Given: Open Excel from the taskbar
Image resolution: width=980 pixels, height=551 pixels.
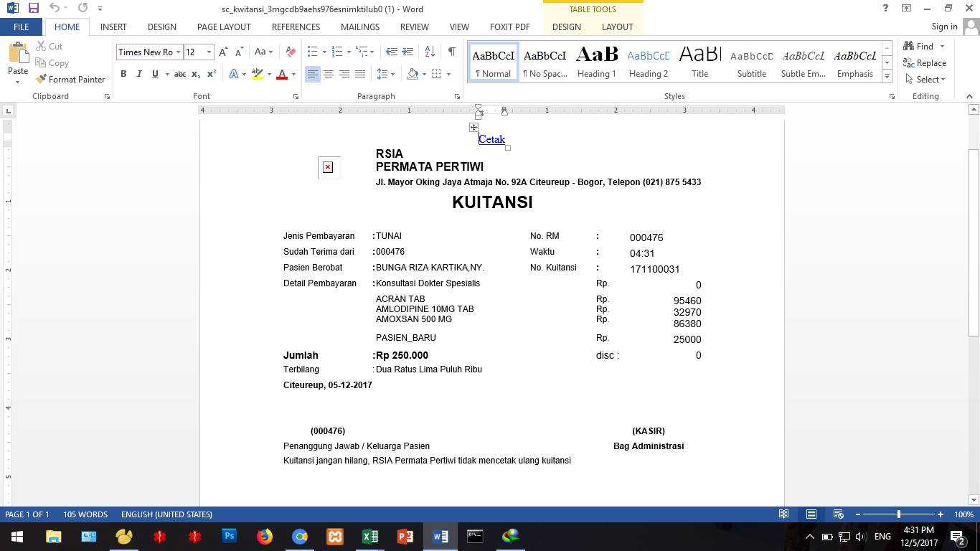Looking at the screenshot, I should tap(370, 536).
